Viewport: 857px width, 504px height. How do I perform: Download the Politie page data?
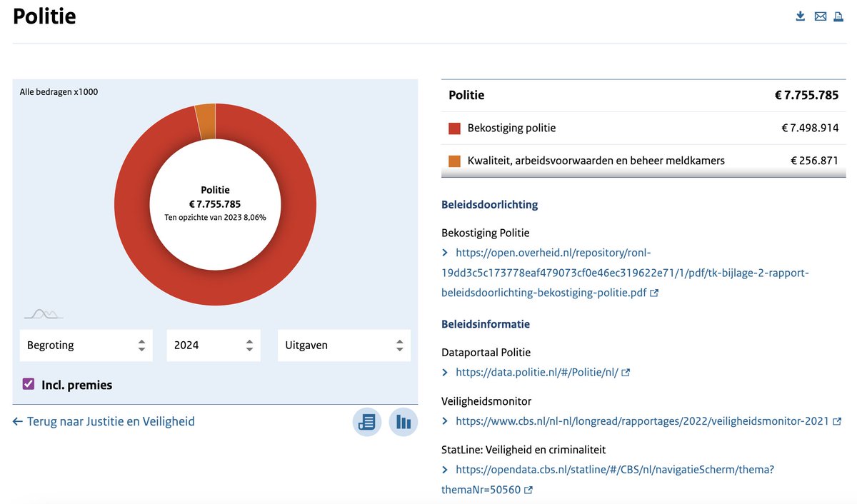click(x=801, y=16)
